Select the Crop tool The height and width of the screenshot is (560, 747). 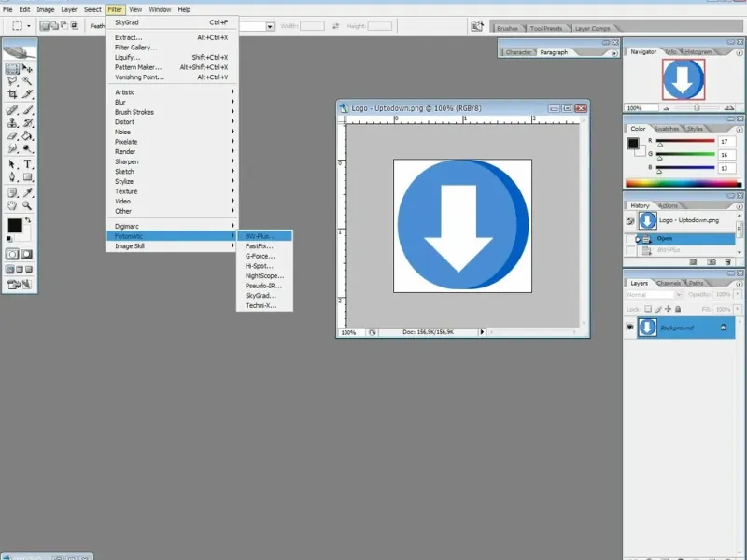click(x=12, y=94)
